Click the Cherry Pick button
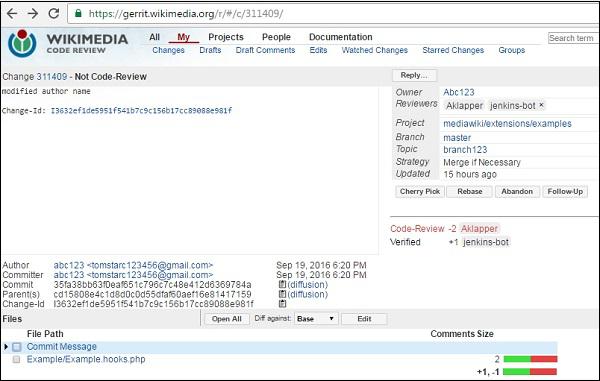The image size is (600, 381). click(420, 191)
